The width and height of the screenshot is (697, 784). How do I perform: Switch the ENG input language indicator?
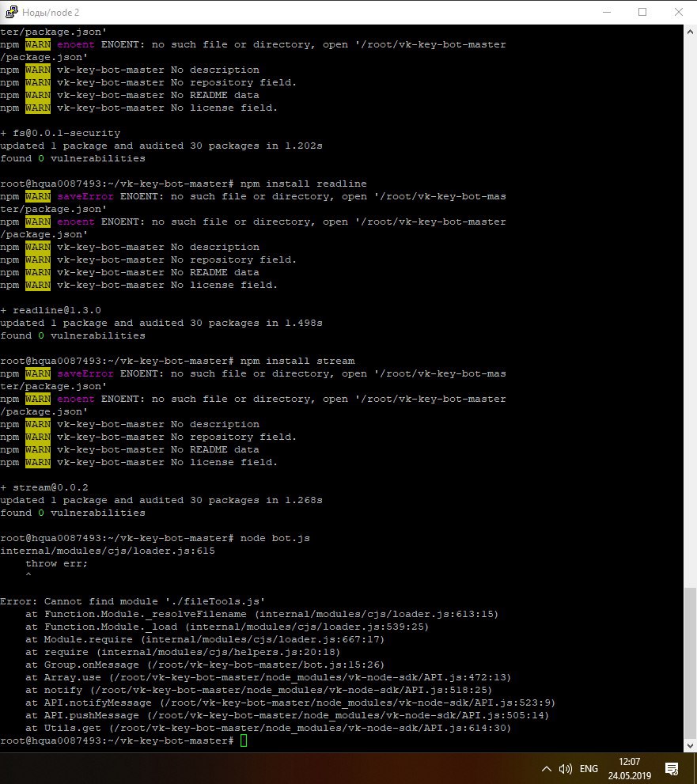pyautogui.click(x=589, y=768)
